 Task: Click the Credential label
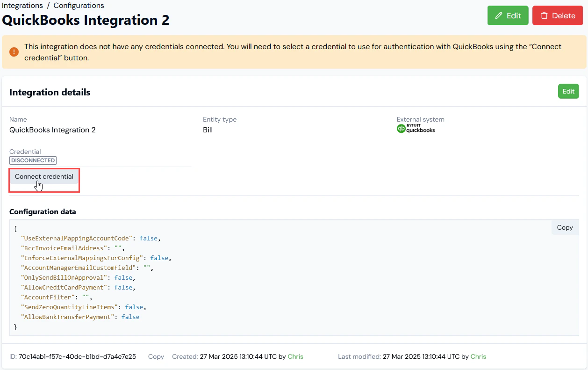pyautogui.click(x=25, y=152)
